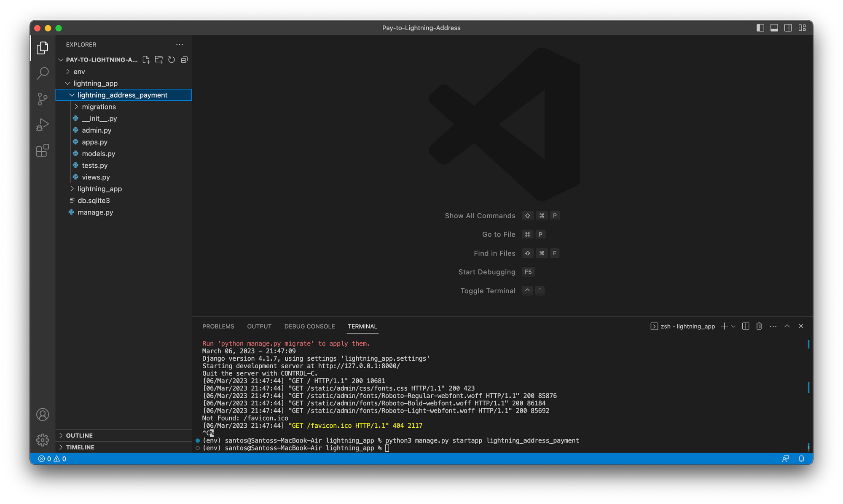Select the zsh - lightning_app terminal
This screenshot has width=843, height=504.
[x=683, y=326]
